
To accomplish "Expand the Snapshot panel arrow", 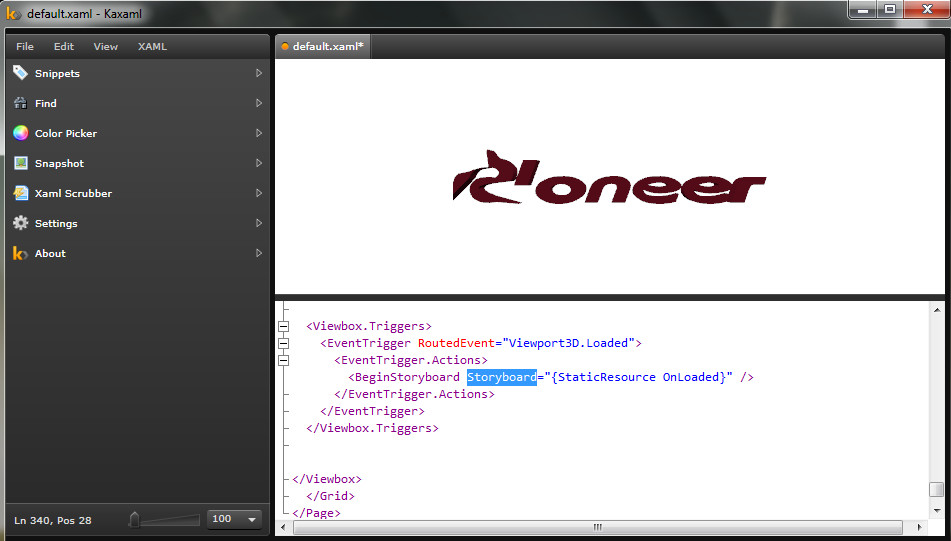I will pyautogui.click(x=259, y=163).
